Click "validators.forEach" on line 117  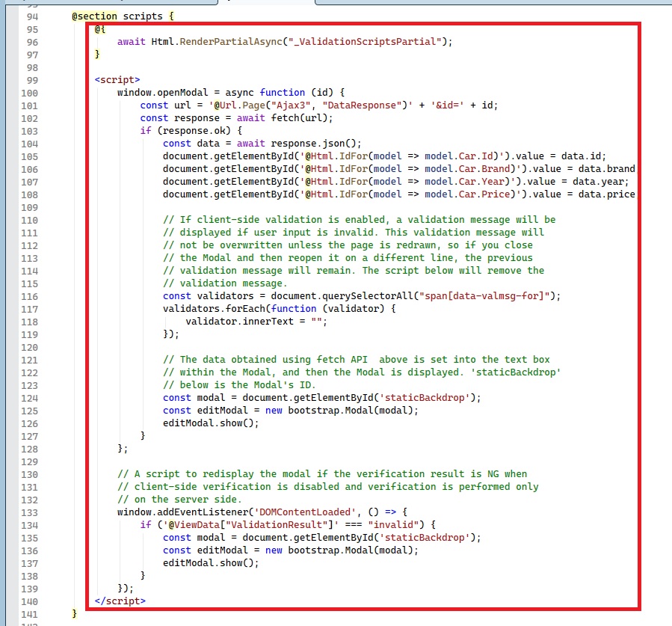pyautogui.click(x=214, y=308)
